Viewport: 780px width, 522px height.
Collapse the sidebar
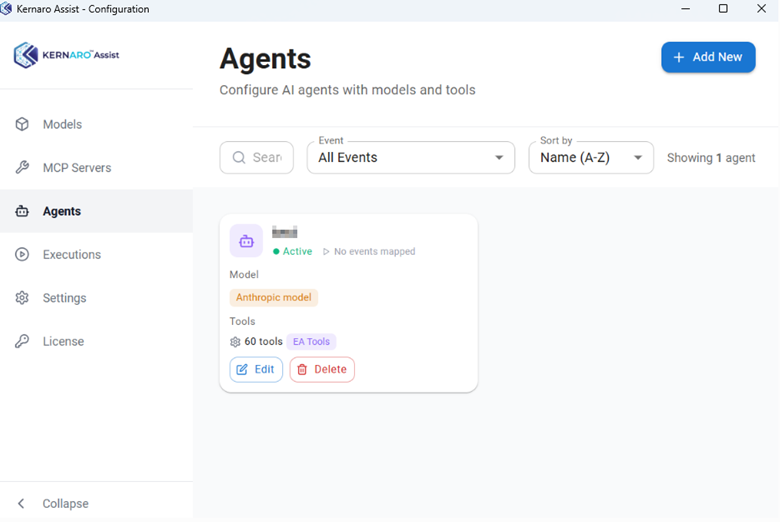[97, 504]
